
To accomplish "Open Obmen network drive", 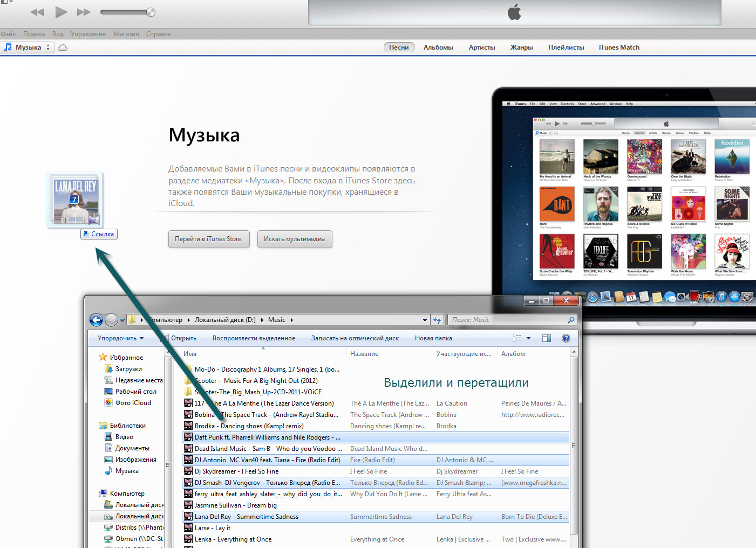I will point(134,539).
